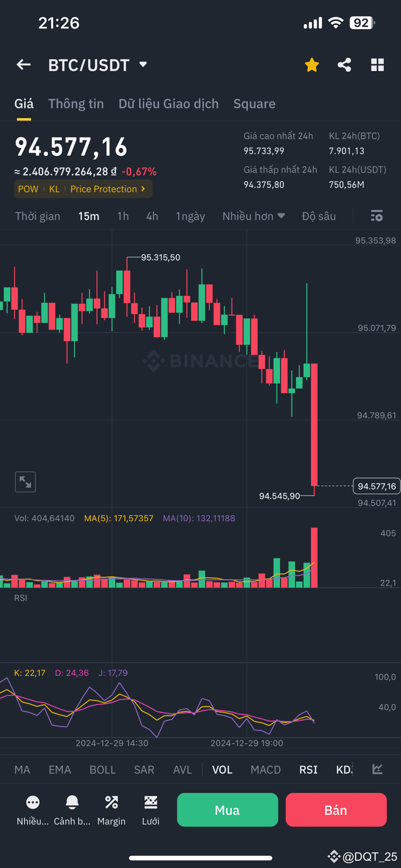Tap the red Bán button
The width and height of the screenshot is (401, 868).
point(336,810)
